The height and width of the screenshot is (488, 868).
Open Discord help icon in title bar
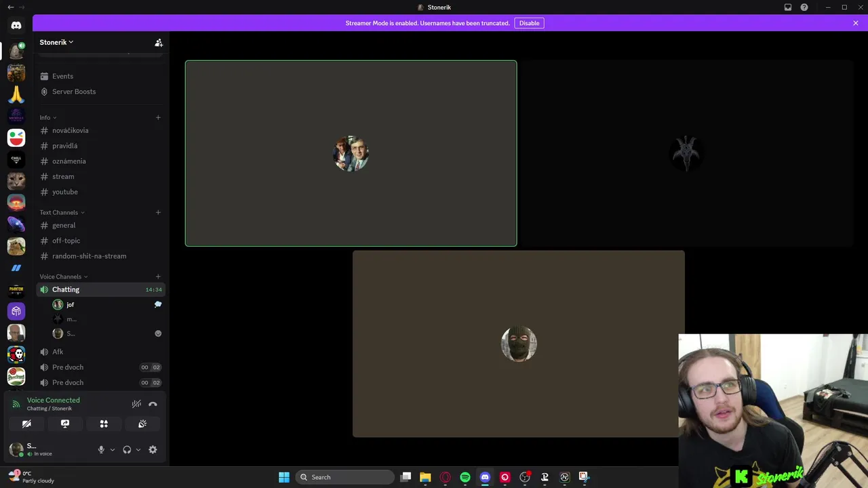804,7
